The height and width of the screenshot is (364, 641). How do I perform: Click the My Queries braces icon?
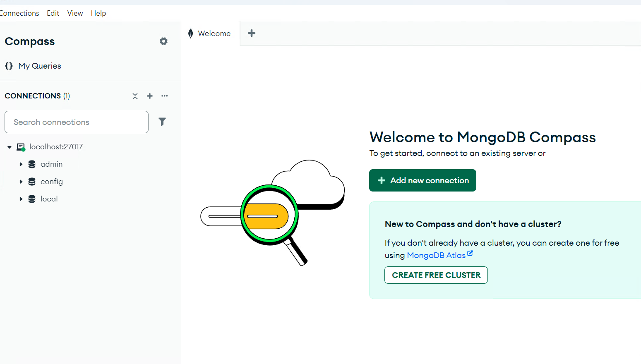click(x=9, y=65)
